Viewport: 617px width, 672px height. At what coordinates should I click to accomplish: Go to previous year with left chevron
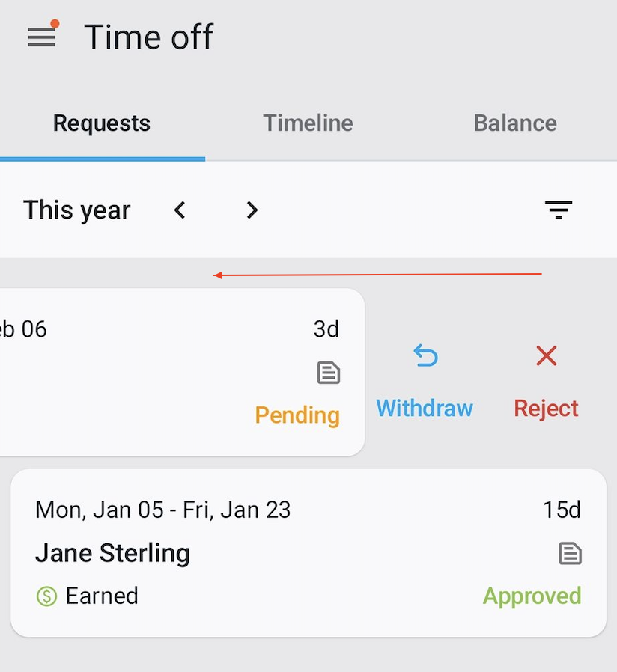[x=180, y=210]
